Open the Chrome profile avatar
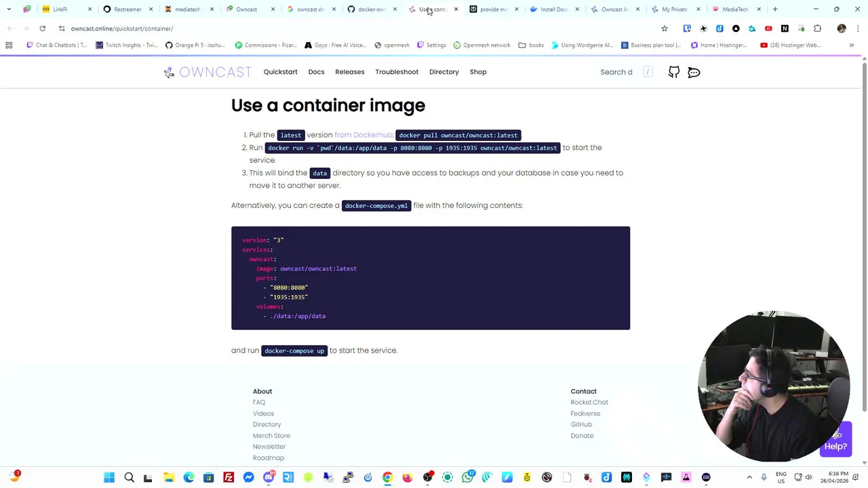The width and height of the screenshot is (868, 488). 842,28
